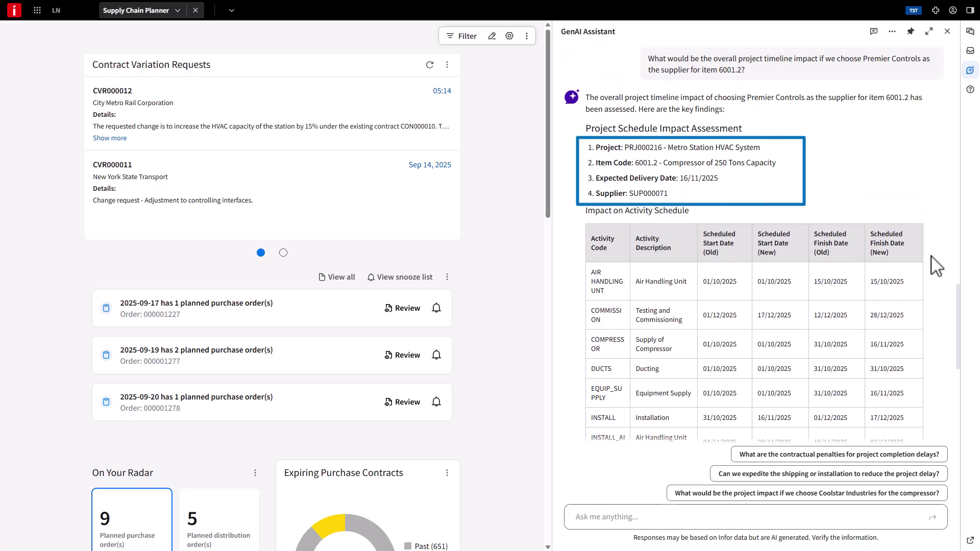This screenshot has width=980, height=551.
Task: Toggle the notification bell for order 000001278
Action: 436,402
